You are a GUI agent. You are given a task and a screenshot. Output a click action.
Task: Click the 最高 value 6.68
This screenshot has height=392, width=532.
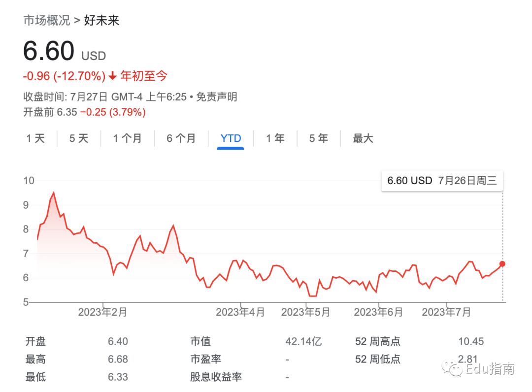tap(118, 359)
